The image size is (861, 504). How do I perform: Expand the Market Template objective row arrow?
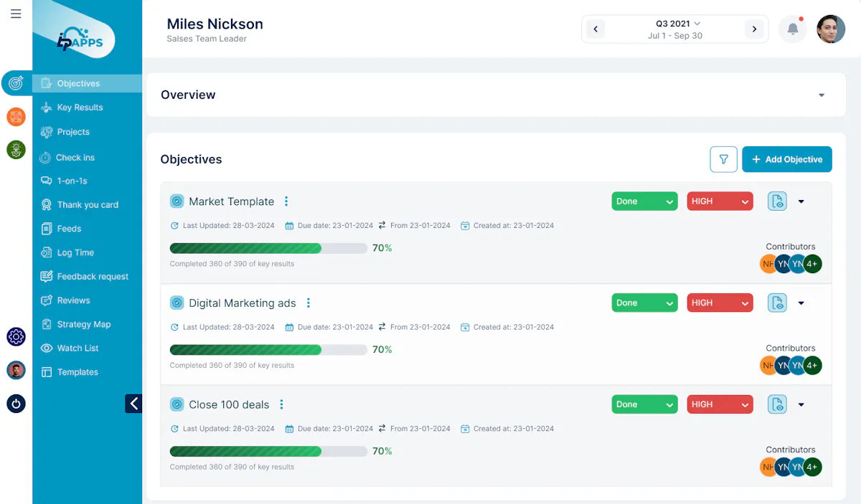801,201
